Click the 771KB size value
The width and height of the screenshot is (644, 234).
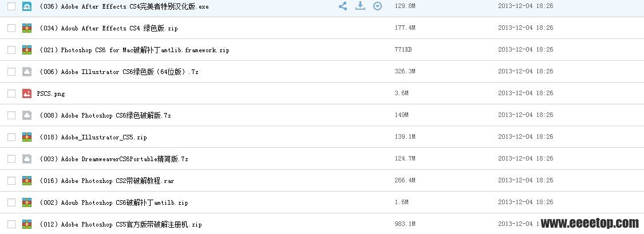pyautogui.click(x=403, y=50)
